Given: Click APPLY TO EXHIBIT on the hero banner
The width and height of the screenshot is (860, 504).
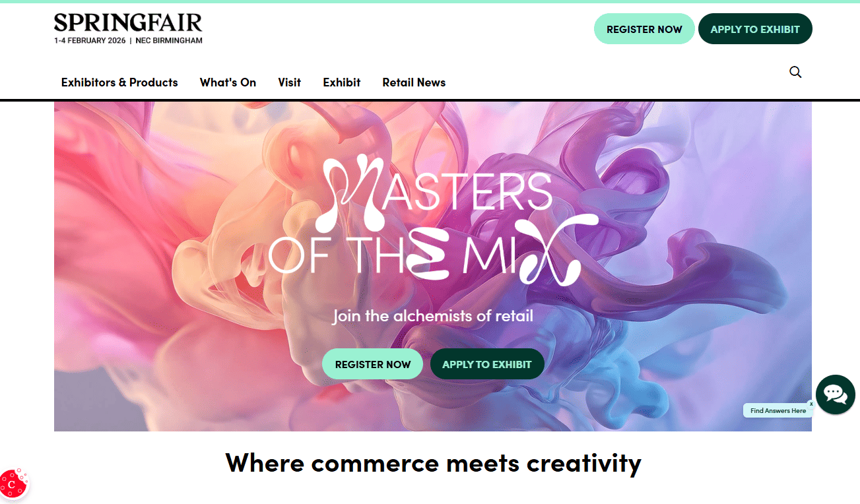Looking at the screenshot, I should 487,364.
